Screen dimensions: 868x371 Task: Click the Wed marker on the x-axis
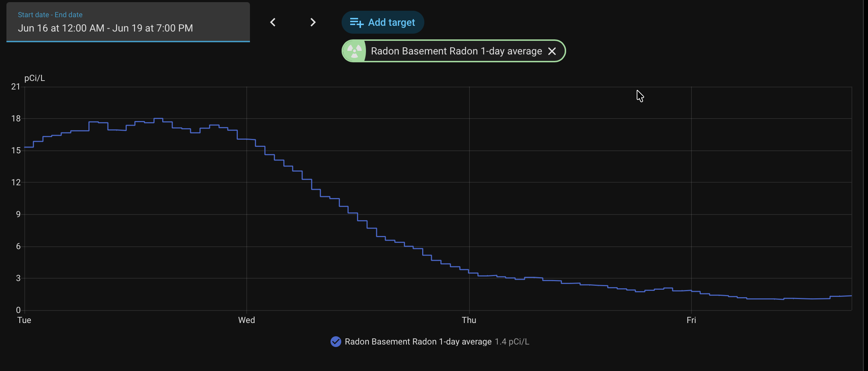click(x=246, y=320)
